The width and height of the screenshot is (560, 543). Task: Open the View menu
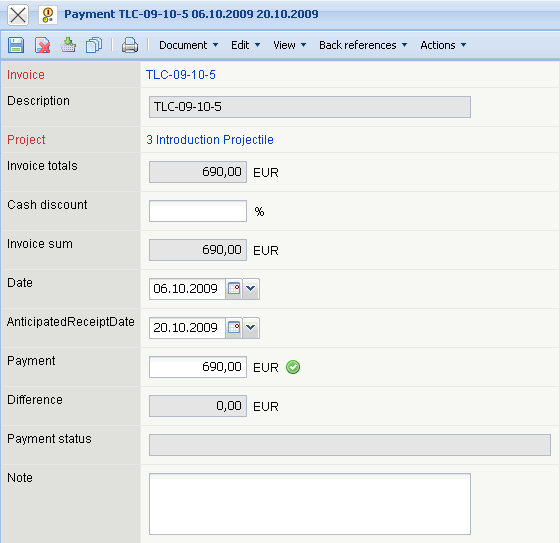pyautogui.click(x=290, y=45)
